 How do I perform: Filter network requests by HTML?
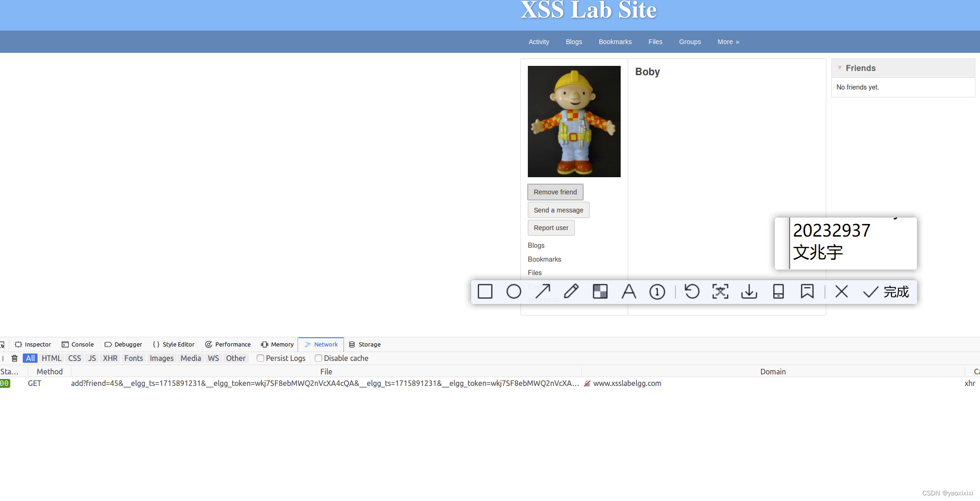pos(52,358)
